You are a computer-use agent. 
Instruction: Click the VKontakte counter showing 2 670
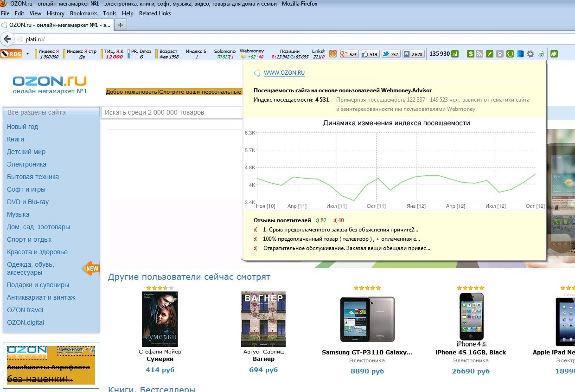pos(413,54)
